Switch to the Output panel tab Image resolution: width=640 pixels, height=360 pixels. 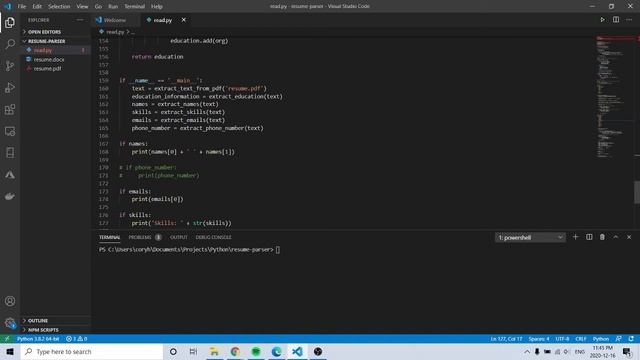click(x=178, y=237)
